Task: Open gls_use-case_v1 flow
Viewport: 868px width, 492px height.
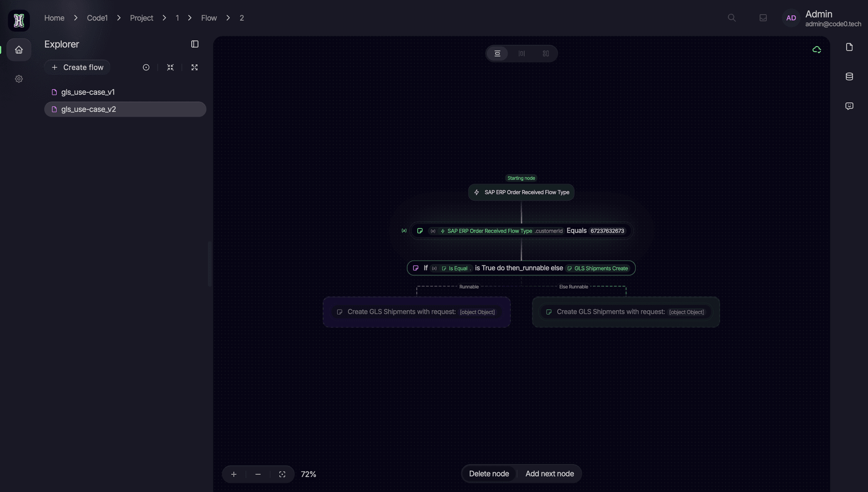Action: 88,92
